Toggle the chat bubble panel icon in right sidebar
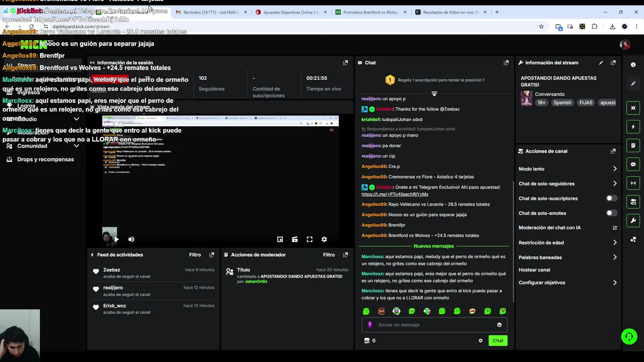Screen dimensions: 644x362 click(633, 164)
